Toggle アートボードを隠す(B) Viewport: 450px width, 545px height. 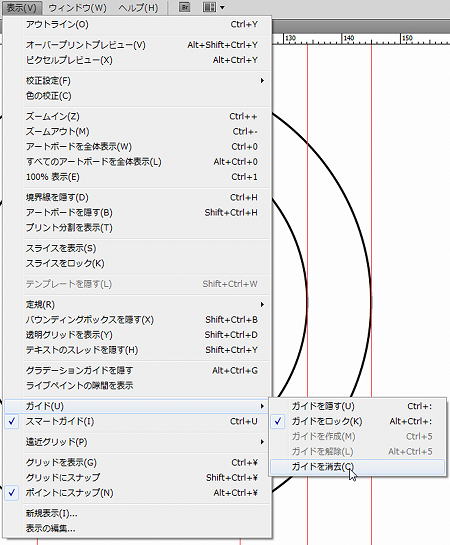[138, 212]
